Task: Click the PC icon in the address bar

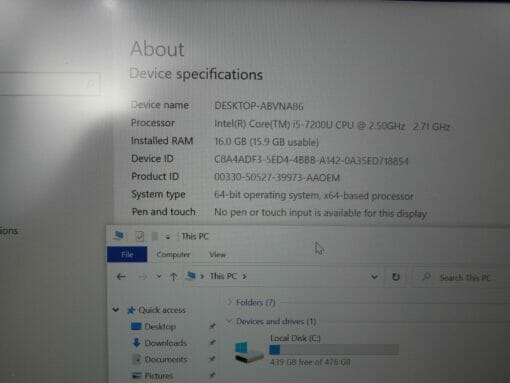Action: [x=191, y=276]
